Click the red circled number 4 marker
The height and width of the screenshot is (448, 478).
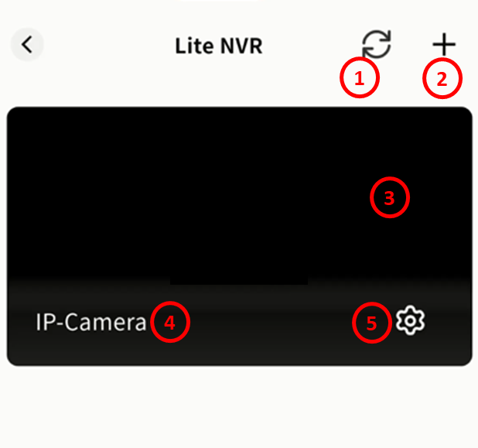[170, 322]
